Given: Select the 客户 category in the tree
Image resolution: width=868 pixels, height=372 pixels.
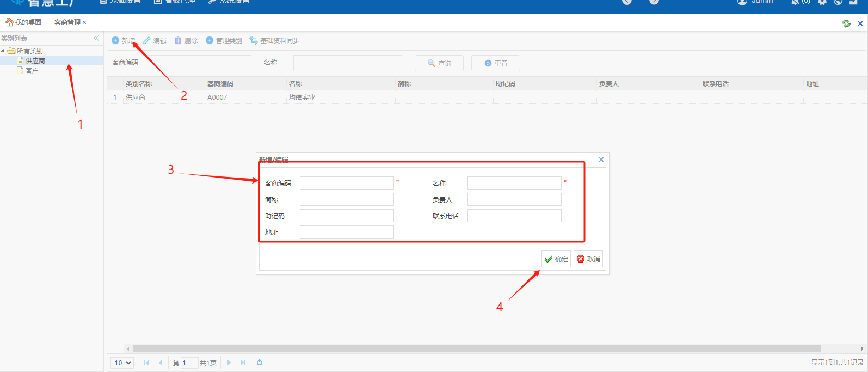Looking at the screenshot, I should tap(32, 70).
